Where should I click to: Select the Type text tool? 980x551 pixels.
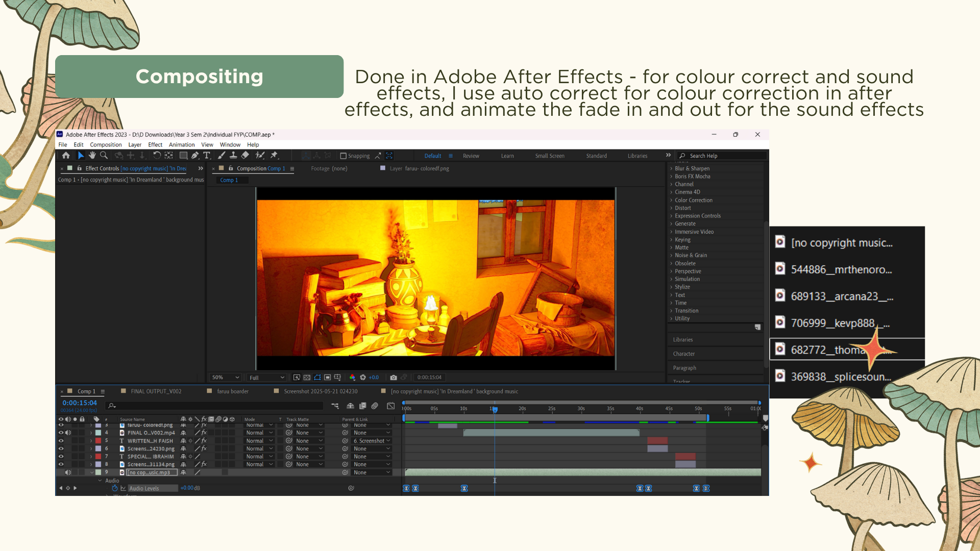coord(207,156)
